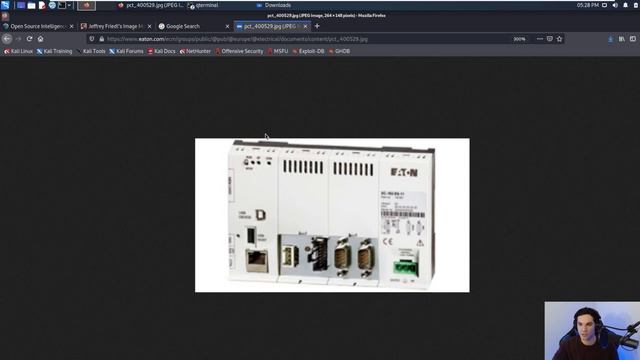Switch to the qterminal taskbar window
Screen dimensions: 640x360
click(203, 5)
